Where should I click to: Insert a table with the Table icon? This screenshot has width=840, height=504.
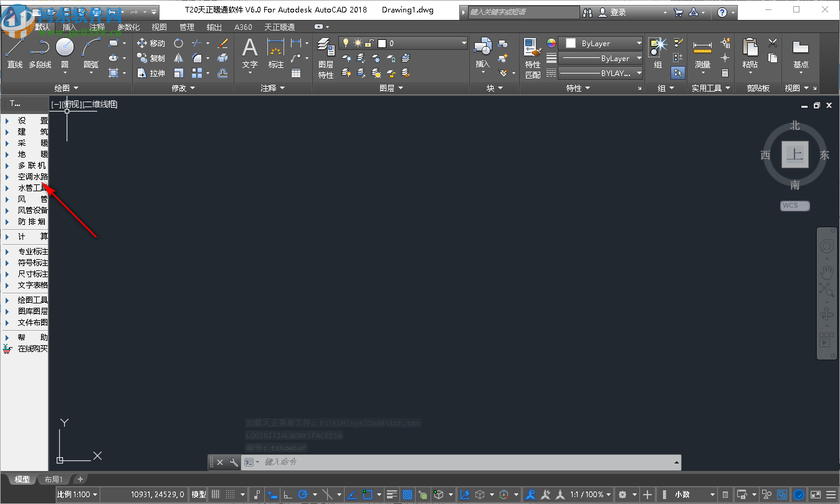tap(296, 73)
